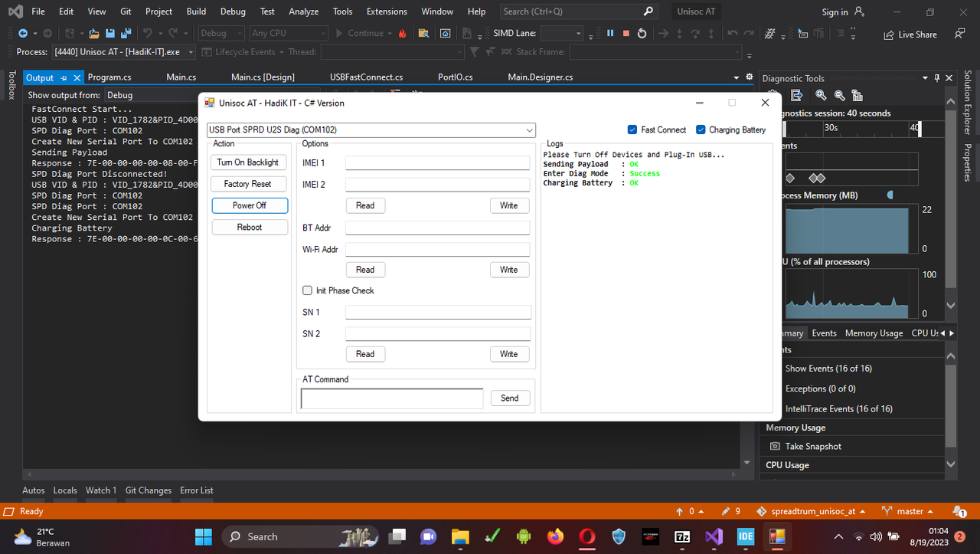Toggle the Fast Connect checkbox
Viewport: 980px width, 554px height.
tap(632, 129)
